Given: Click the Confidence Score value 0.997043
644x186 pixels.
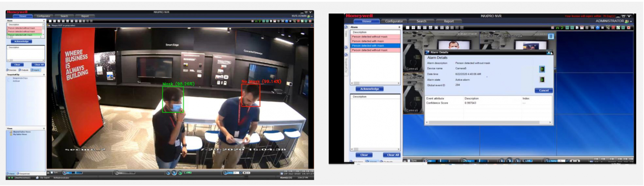Looking at the screenshot, I should (x=470, y=103).
